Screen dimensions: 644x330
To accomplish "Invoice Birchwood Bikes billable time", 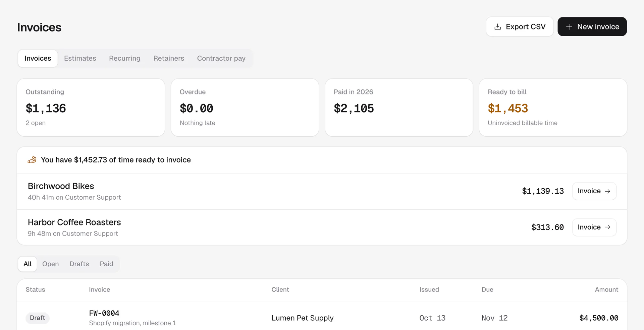I will [594, 191].
